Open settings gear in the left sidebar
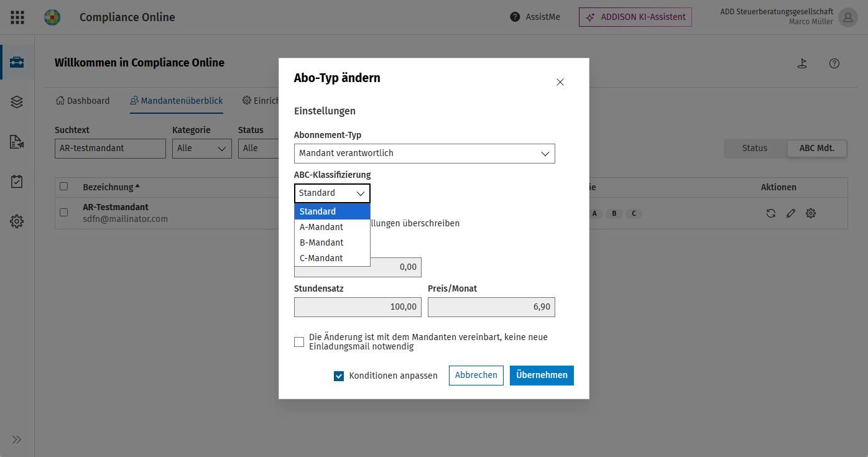The width and height of the screenshot is (868, 457). click(17, 221)
